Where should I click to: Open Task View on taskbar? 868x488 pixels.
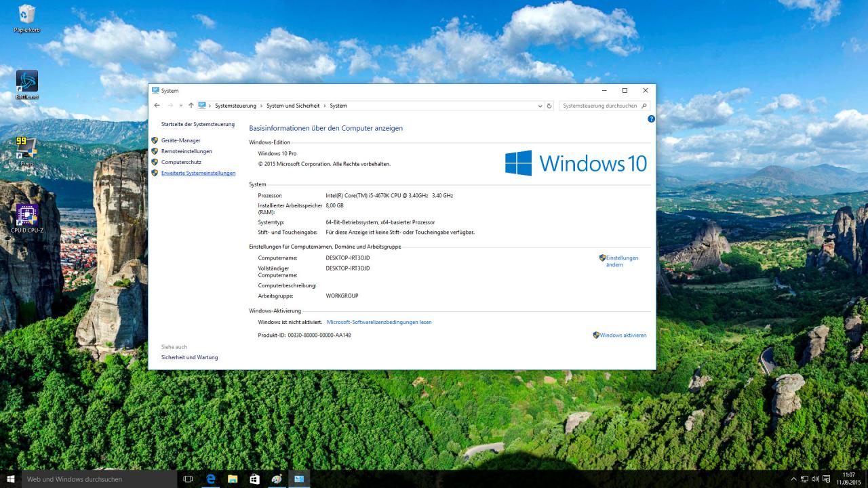click(188, 479)
